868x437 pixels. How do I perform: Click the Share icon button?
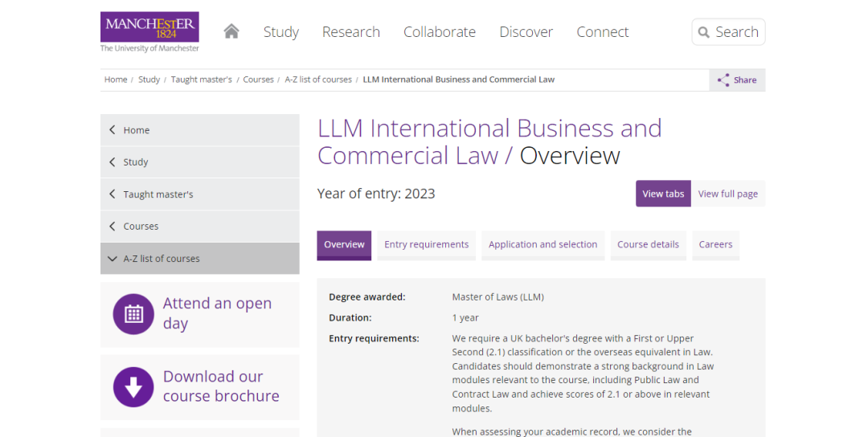coord(723,80)
